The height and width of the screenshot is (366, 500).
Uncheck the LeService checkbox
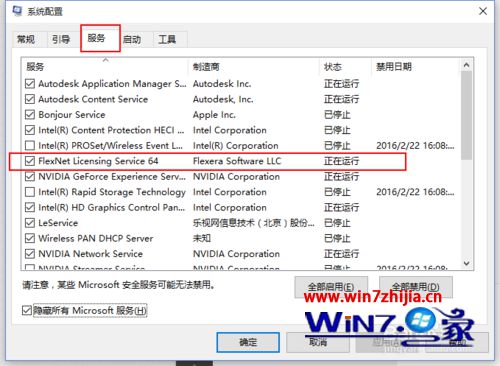point(30,223)
